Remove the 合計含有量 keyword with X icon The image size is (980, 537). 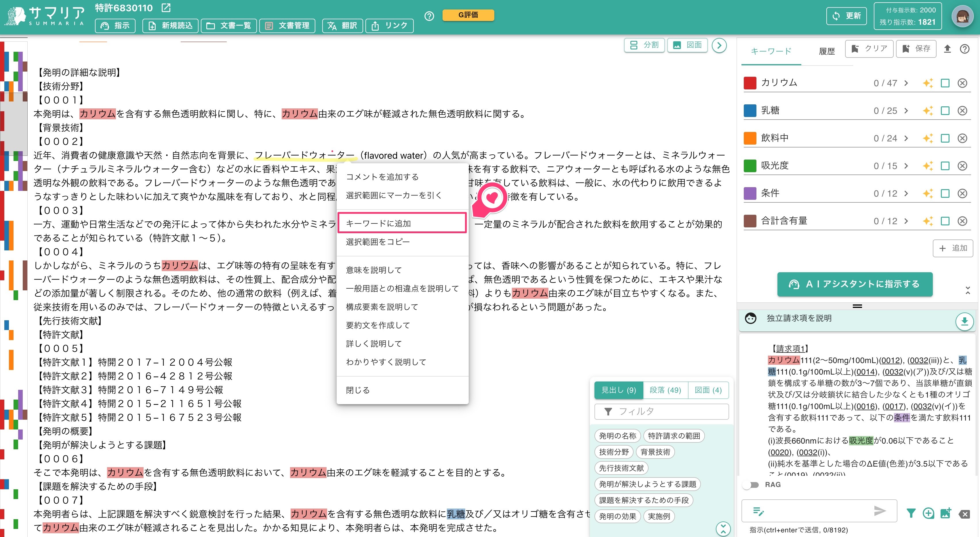(x=962, y=221)
